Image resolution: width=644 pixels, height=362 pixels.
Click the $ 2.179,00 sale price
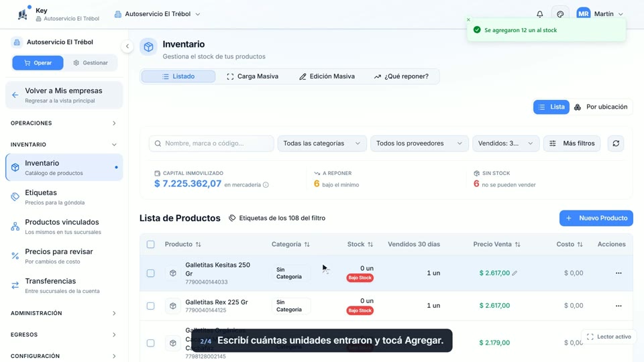tap(494, 343)
